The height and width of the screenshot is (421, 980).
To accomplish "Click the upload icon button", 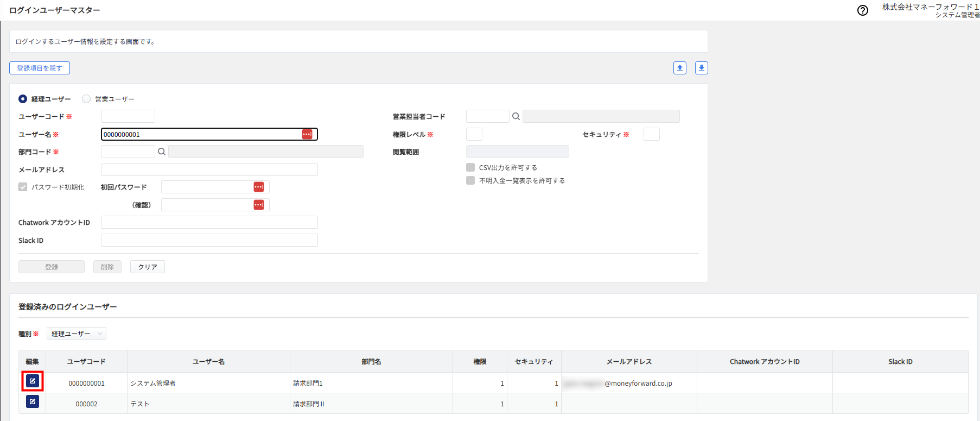I will [x=679, y=68].
